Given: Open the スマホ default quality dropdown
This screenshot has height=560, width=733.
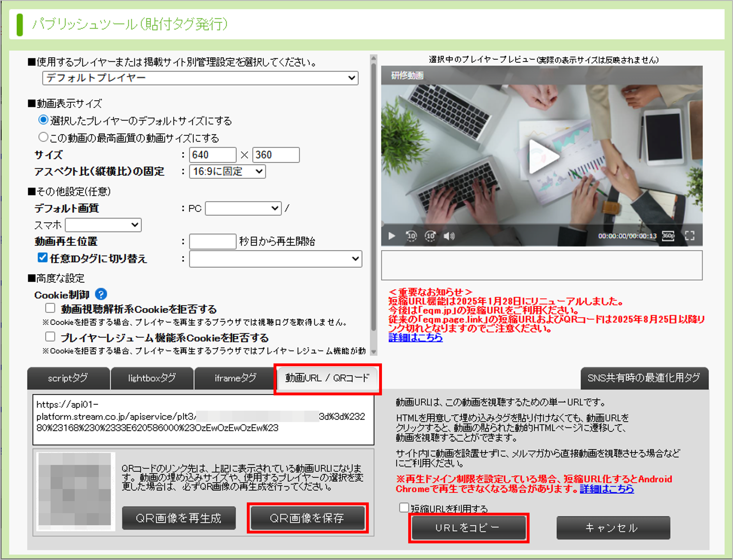Looking at the screenshot, I should (103, 225).
